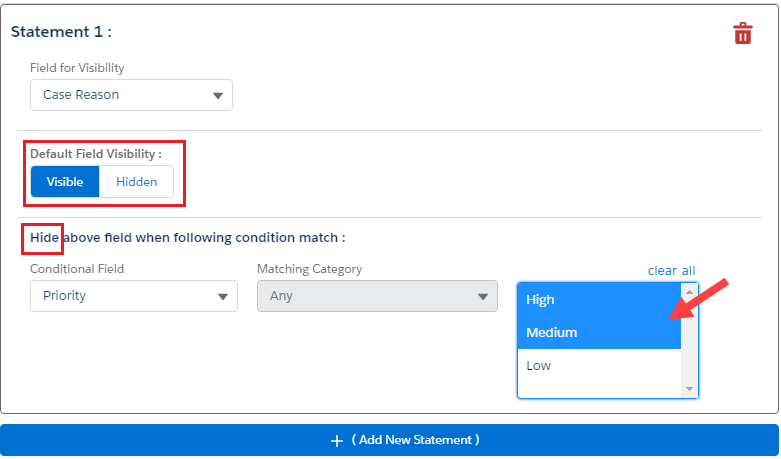Switch default field visibility to Hidden

136,182
